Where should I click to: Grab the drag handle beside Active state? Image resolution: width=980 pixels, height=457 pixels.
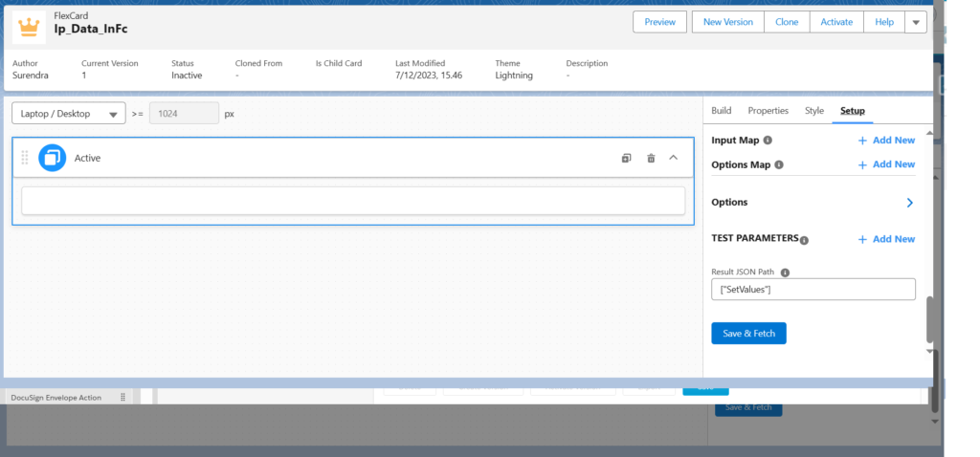25,158
